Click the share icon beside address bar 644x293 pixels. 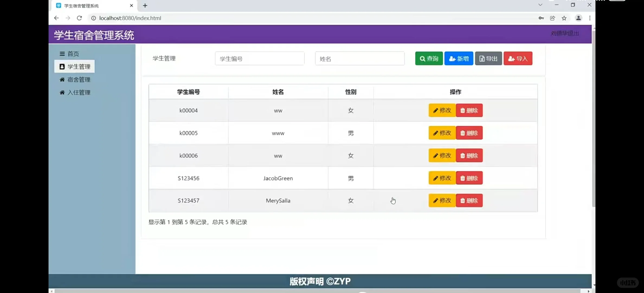pos(552,18)
